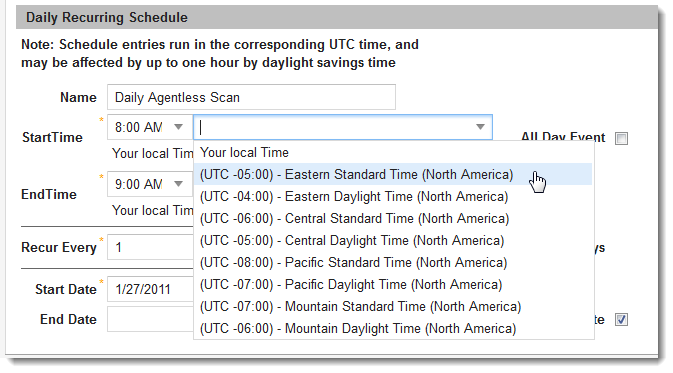The width and height of the screenshot is (673, 373).
Task: Edit the Start Date field 1/27/2011
Action: (x=150, y=289)
